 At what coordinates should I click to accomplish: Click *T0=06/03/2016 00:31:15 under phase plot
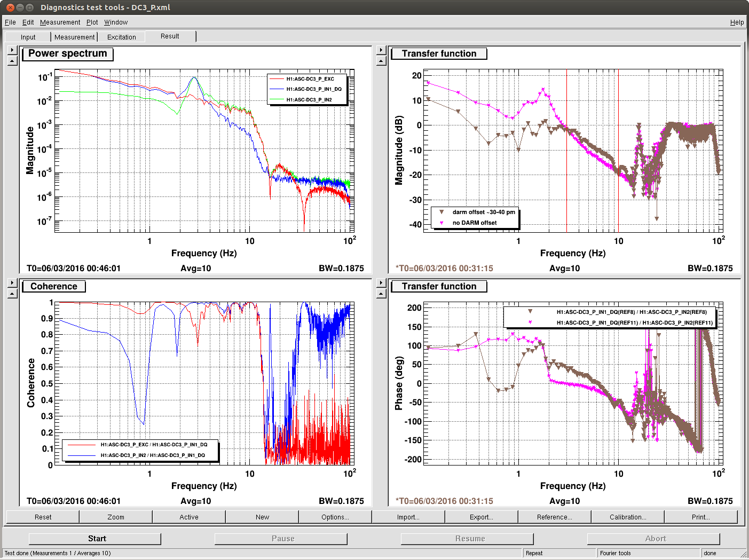tap(444, 501)
